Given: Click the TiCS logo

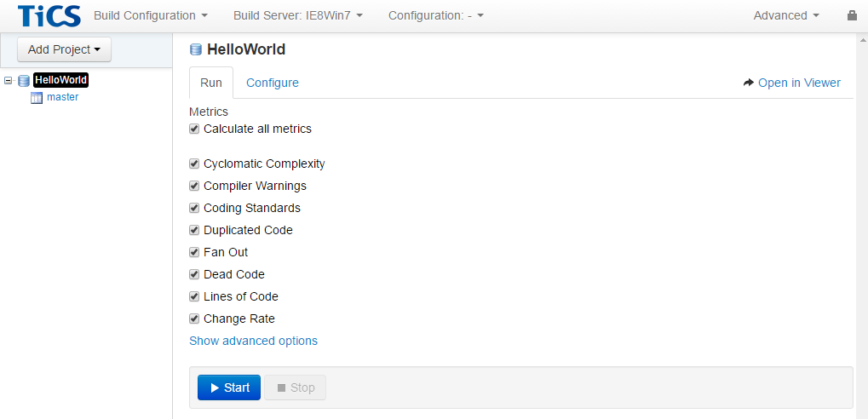Looking at the screenshot, I should click(49, 15).
